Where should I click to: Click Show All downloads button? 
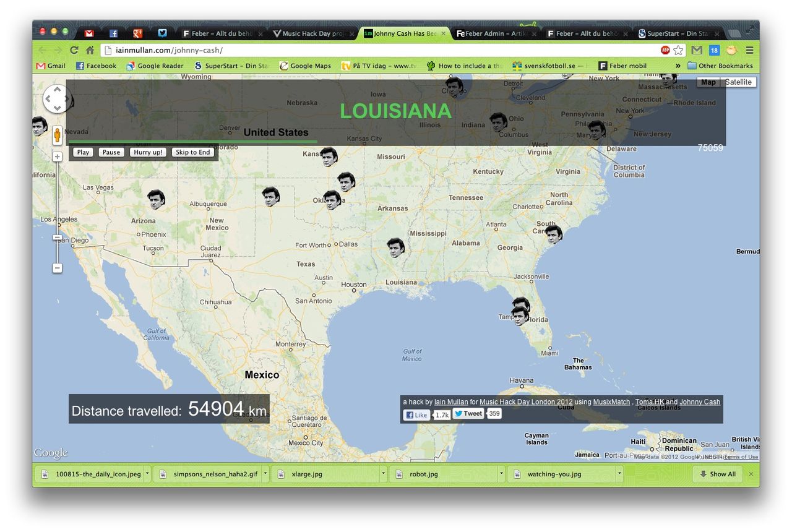pos(718,474)
